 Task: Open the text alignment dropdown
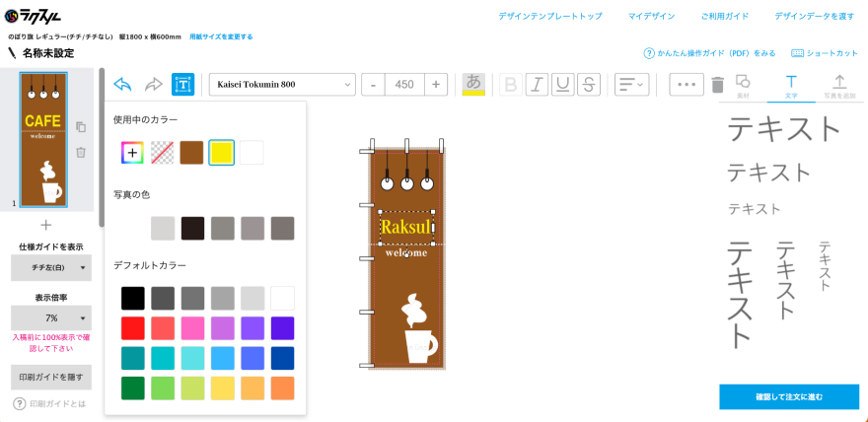(631, 85)
